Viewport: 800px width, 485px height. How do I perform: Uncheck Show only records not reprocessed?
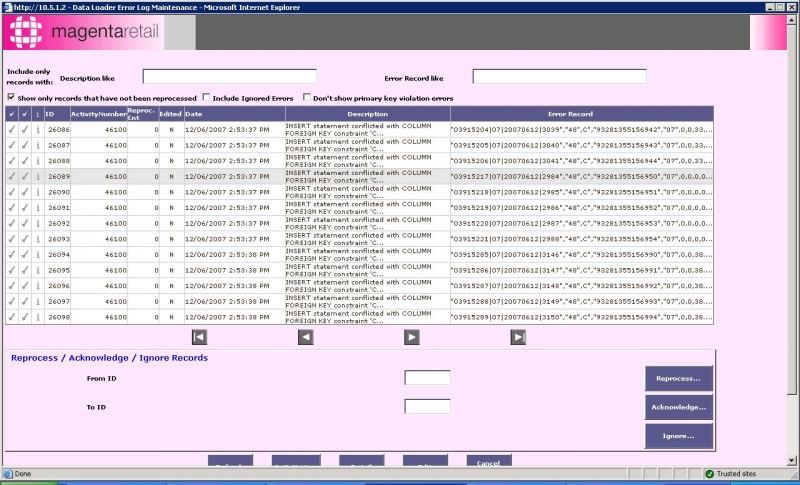pos(11,97)
